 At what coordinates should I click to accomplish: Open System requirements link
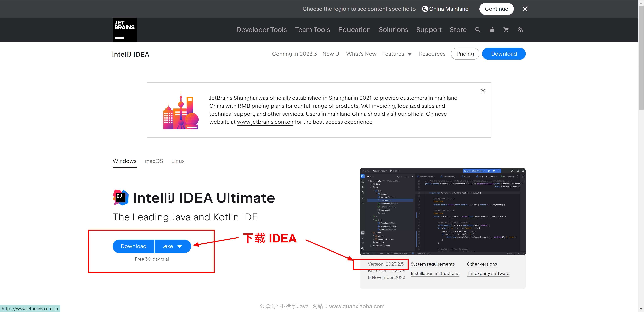(433, 264)
